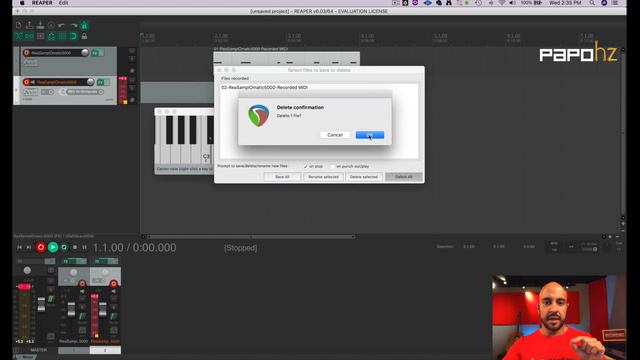Confirm deletion with the blue OK button
The height and width of the screenshot is (360, 640).
coord(370,135)
